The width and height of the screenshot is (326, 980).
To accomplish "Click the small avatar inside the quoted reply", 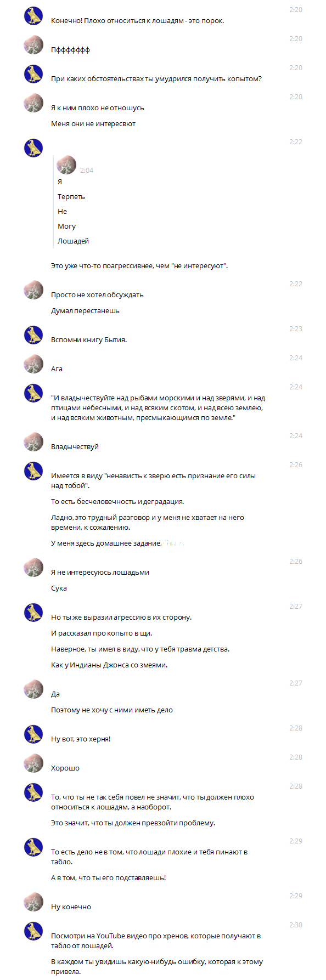I will [66, 165].
